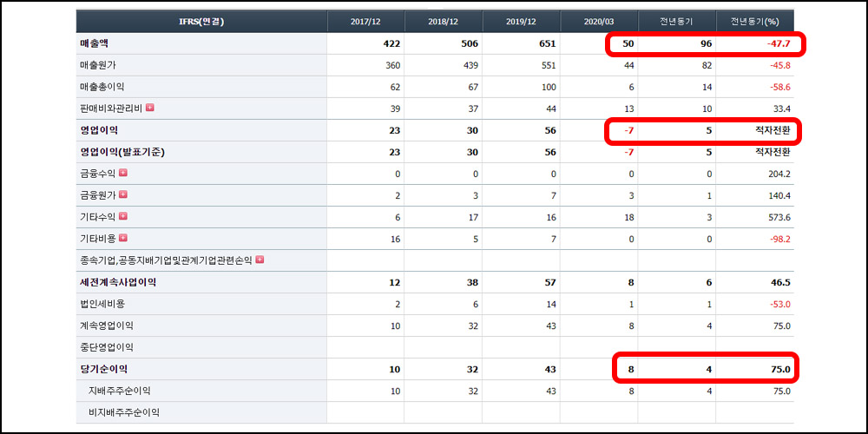The height and width of the screenshot is (434, 868).
Task: Expand the 기타수익 row plus icon
Action: 123,216
